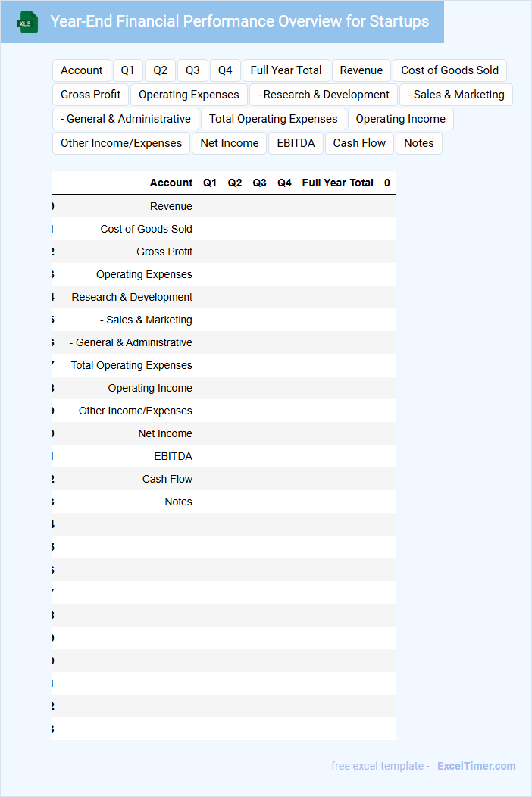The image size is (532, 797).
Task: Click the Operating Expenses tag
Action: coord(189,95)
